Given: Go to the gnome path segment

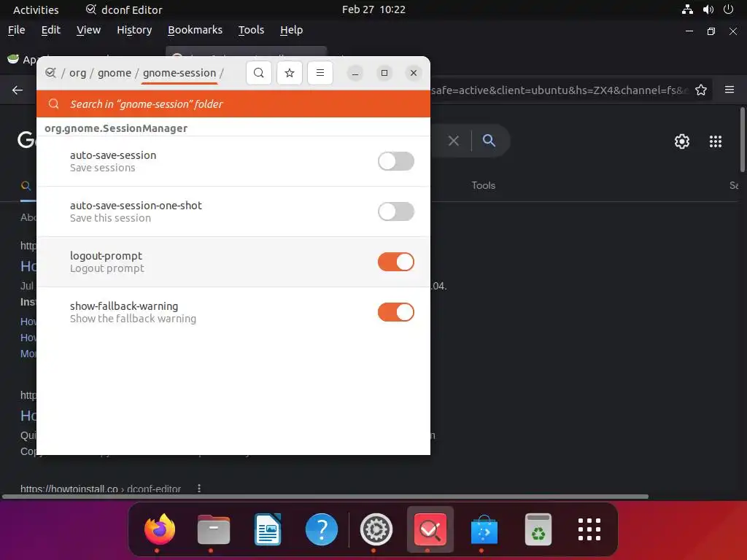Looking at the screenshot, I should click(x=115, y=73).
